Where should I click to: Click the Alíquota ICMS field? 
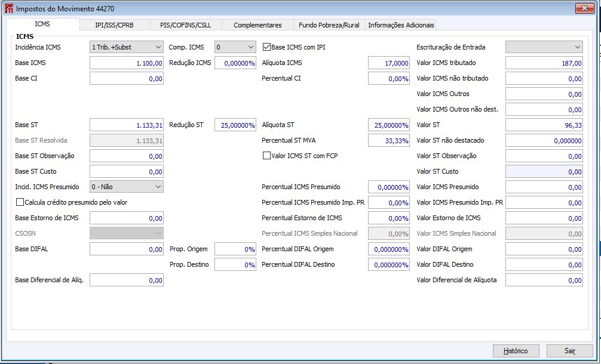(x=389, y=63)
